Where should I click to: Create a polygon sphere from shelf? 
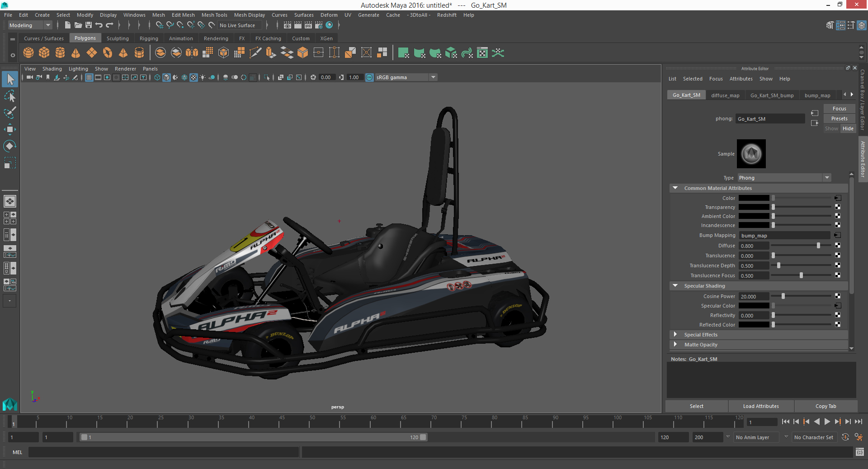coord(28,53)
